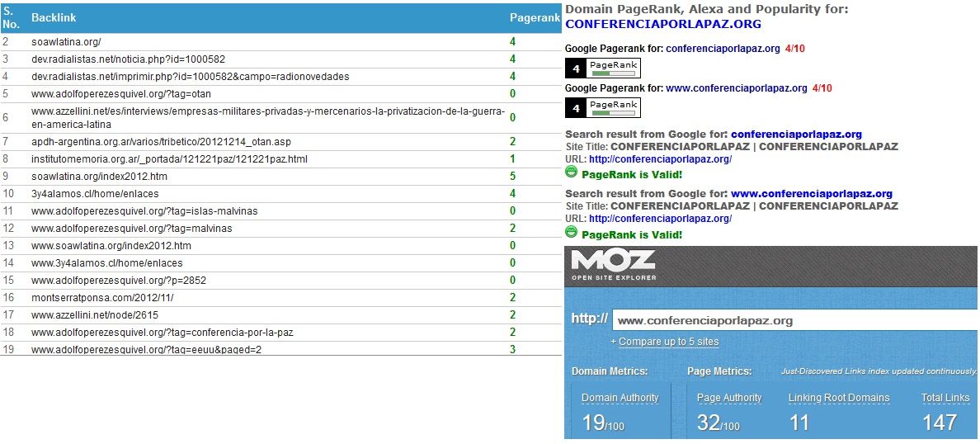Click the Just-Discovered Links index notice

879,371
